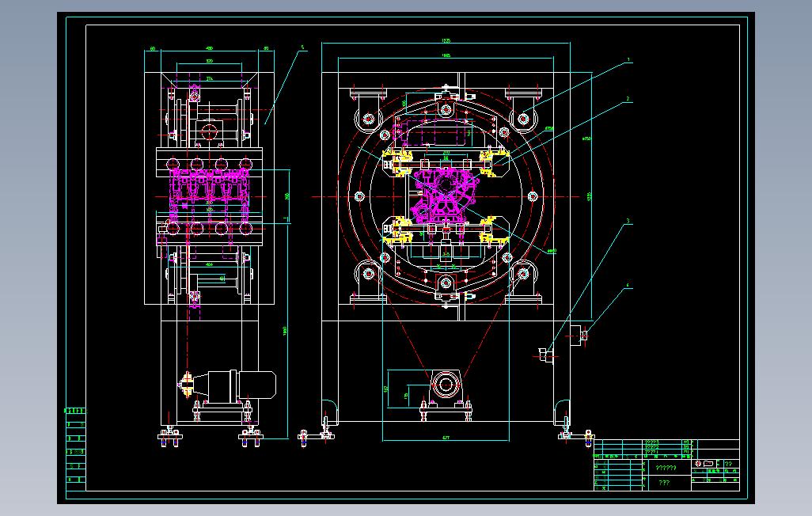The height and width of the screenshot is (516, 812).
Task: Click part balloon number 3
Action: (x=628, y=222)
